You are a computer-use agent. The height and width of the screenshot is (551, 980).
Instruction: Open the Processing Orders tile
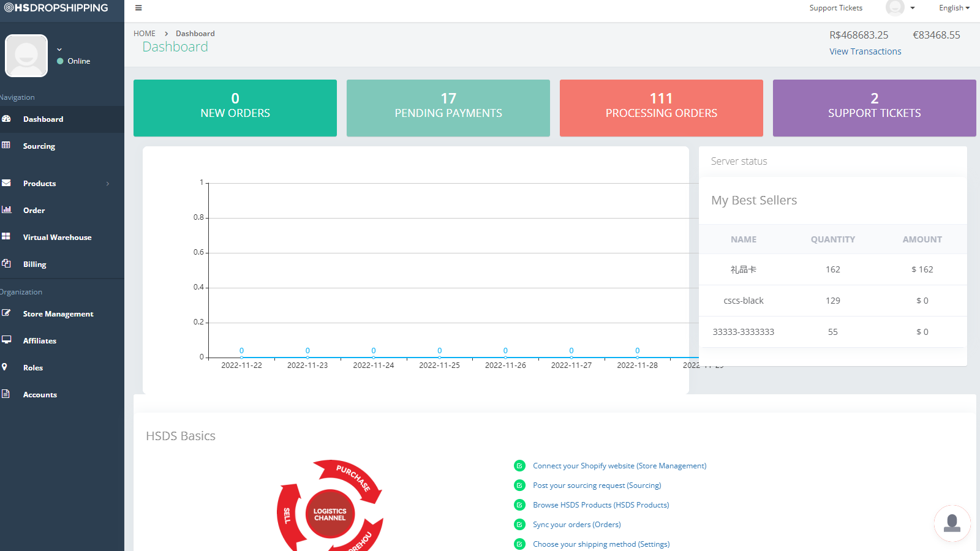(x=661, y=108)
